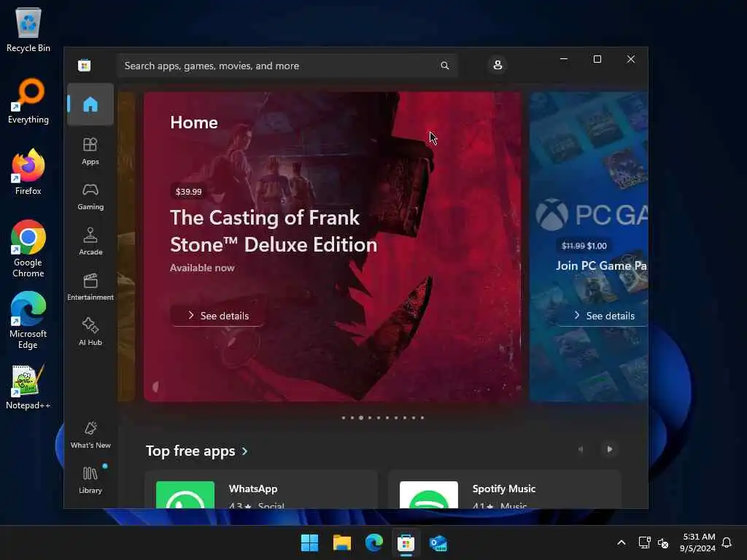Click the Microsoft Store logo in title bar

click(85, 65)
